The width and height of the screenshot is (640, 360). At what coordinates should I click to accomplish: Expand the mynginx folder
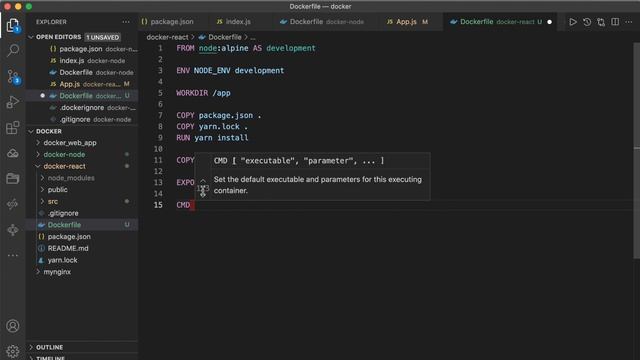click(x=57, y=271)
